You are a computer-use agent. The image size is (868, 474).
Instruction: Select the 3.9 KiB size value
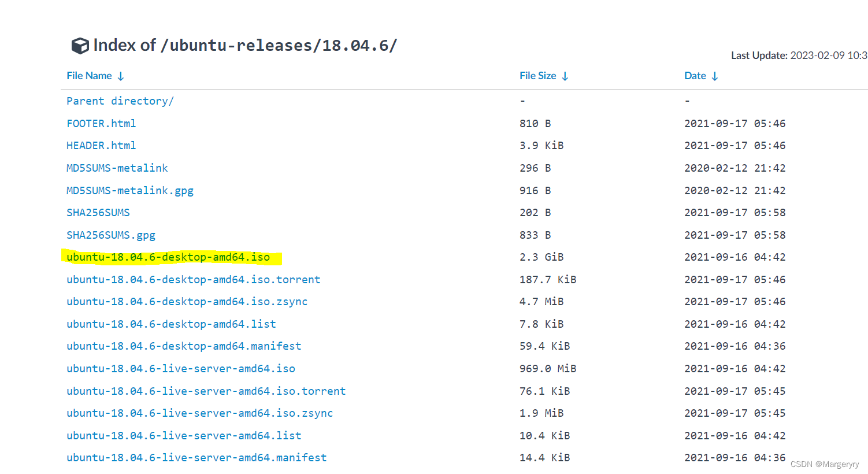[x=541, y=146]
